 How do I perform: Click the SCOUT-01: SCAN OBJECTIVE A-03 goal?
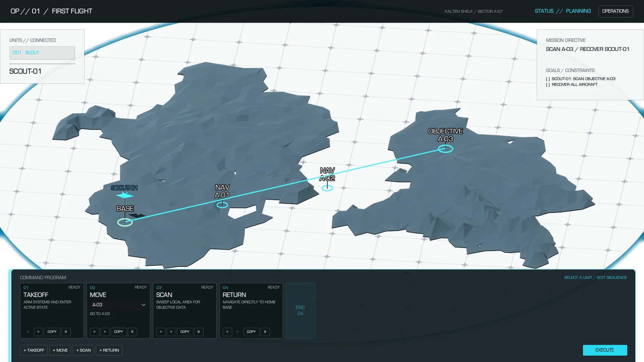point(581,79)
